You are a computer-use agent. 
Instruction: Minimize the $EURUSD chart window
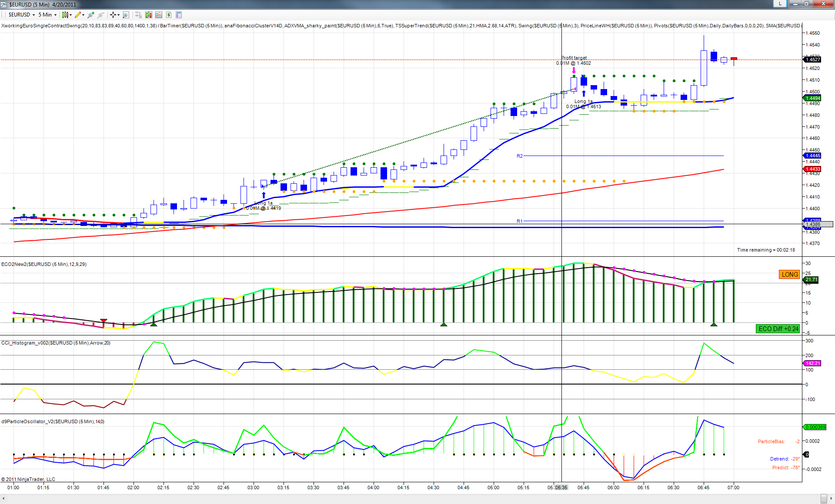pos(795,4)
